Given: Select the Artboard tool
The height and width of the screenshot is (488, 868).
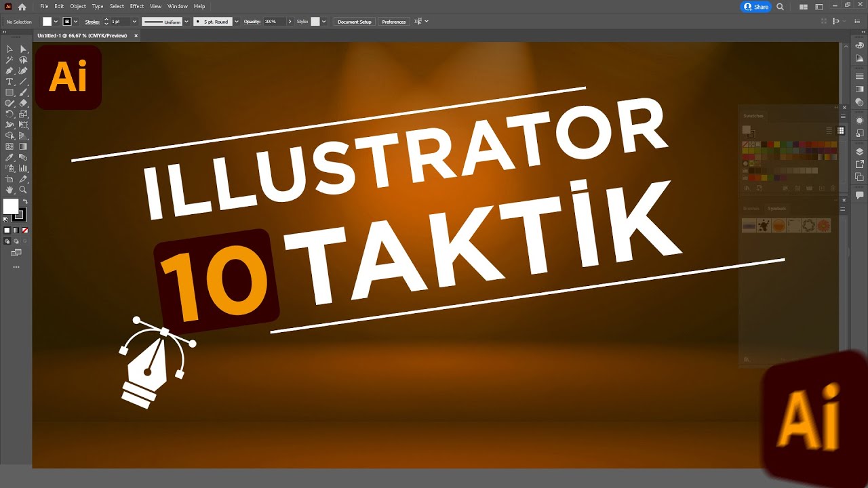Looking at the screenshot, I should [x=9, y=179].
